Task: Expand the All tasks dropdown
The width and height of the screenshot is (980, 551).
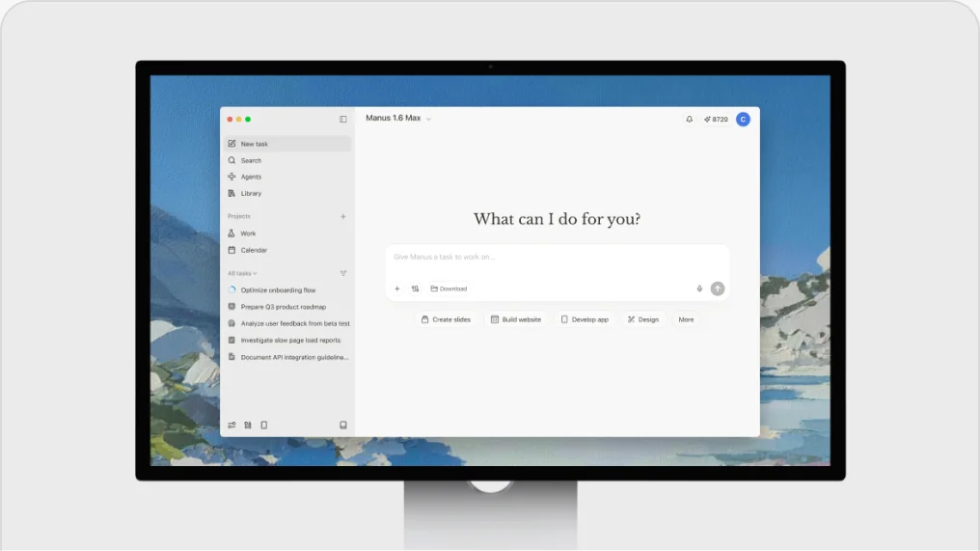Action: pos(242,273)
